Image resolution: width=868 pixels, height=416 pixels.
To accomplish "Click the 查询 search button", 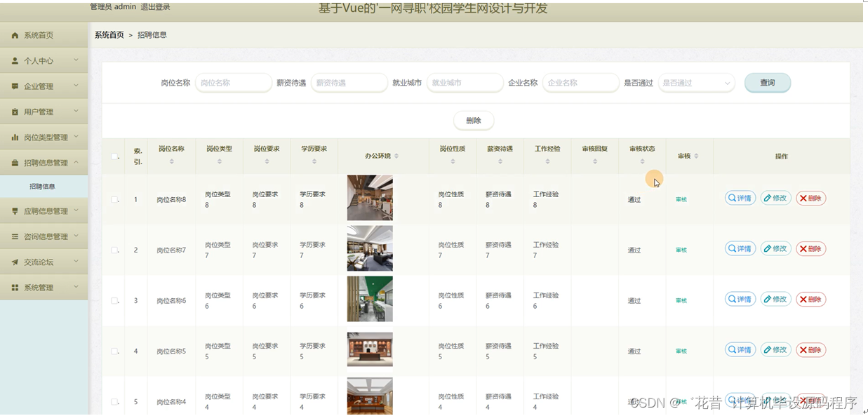I will tap(767, 82).
